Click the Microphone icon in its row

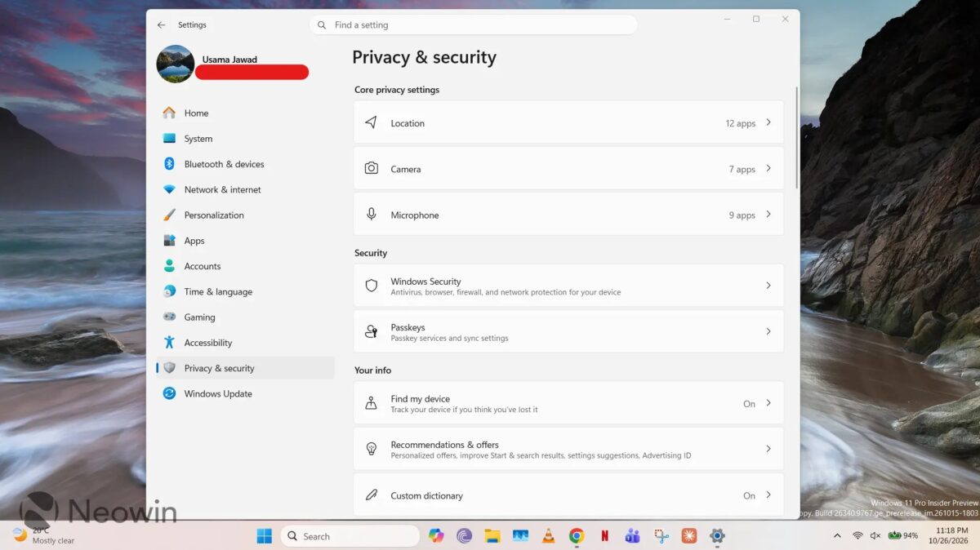coord(371,215)
